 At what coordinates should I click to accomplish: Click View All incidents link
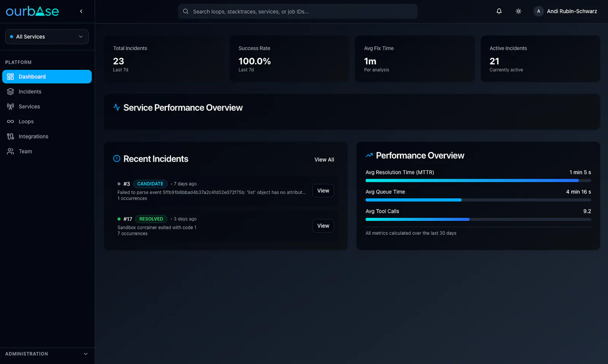click(x=324, y=160)
